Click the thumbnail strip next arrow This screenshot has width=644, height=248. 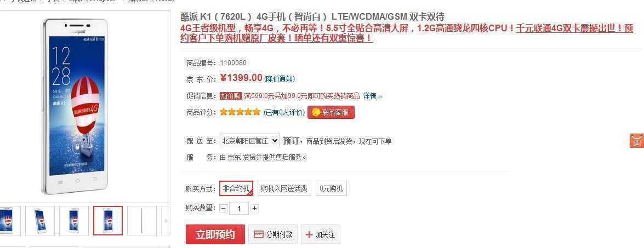pyautogui.click(x=166, y=221)
